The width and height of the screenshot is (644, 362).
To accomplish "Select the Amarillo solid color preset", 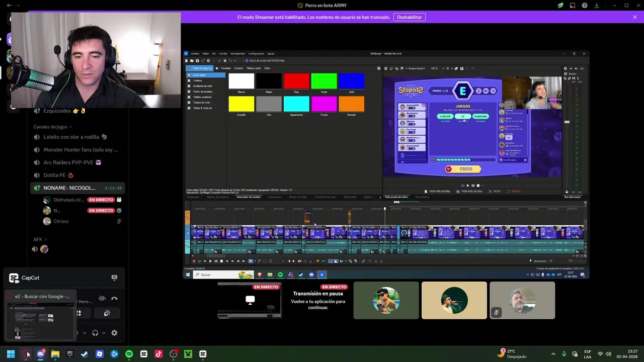I will 242,104.
